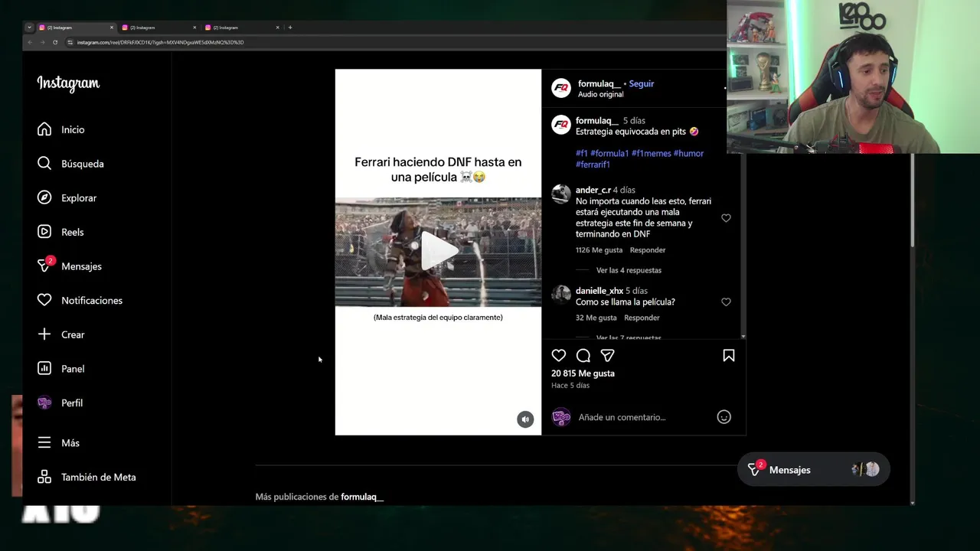The width and height of the screenshot is (980, 551).
Task: Click formulaq__ profile avatar in header
Action: tap(561, 88)
